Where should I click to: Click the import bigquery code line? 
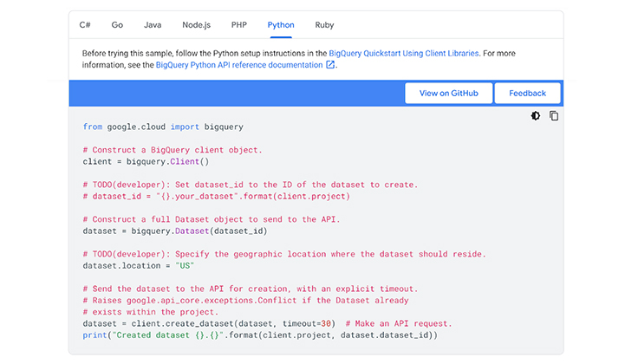click(x=163, y=127)
